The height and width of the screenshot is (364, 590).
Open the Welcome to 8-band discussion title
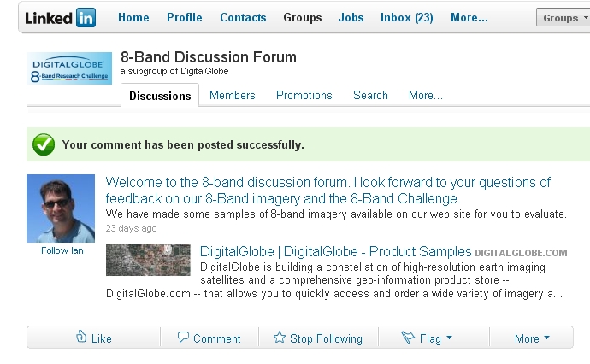coord(328,191)
